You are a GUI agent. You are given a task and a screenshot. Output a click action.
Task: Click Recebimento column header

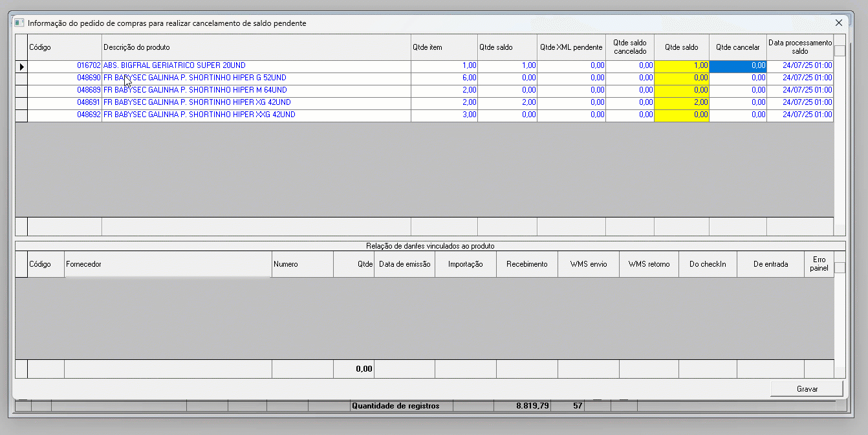(527, 264)
